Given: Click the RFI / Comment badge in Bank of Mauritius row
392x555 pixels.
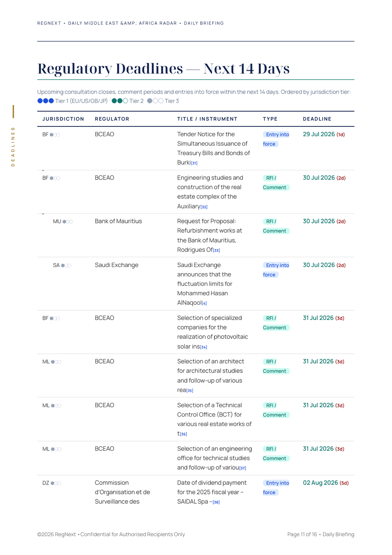Looking at the screenshot, I should [x=276, y=226].
